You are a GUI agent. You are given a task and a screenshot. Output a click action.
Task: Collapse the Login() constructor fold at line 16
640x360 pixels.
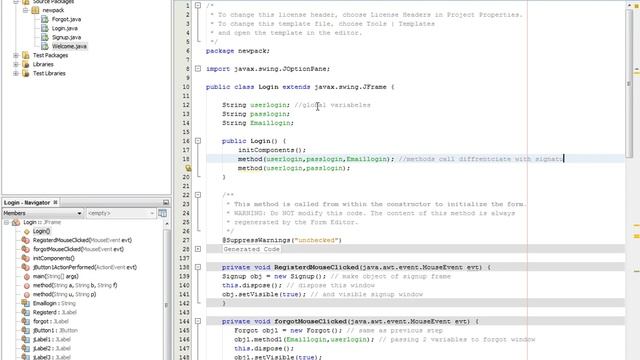tap(198, 141)
